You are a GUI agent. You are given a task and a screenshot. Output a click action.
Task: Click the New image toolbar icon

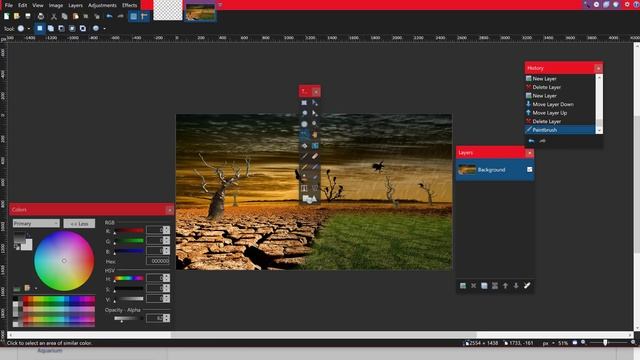[7, 16]
